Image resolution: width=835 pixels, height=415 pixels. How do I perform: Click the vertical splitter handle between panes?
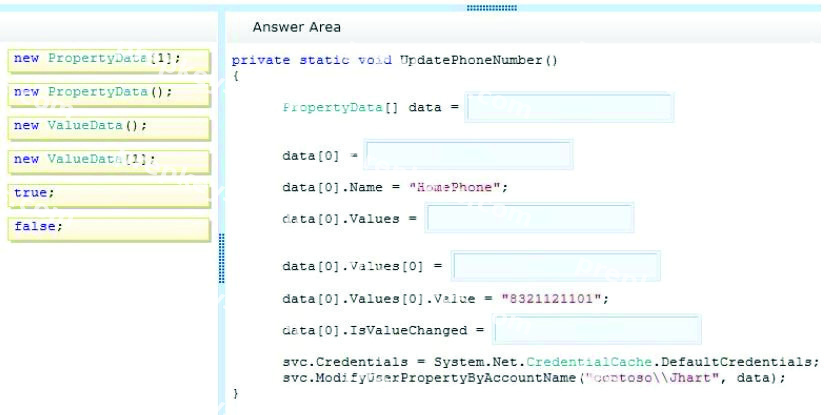click(222, 258)
